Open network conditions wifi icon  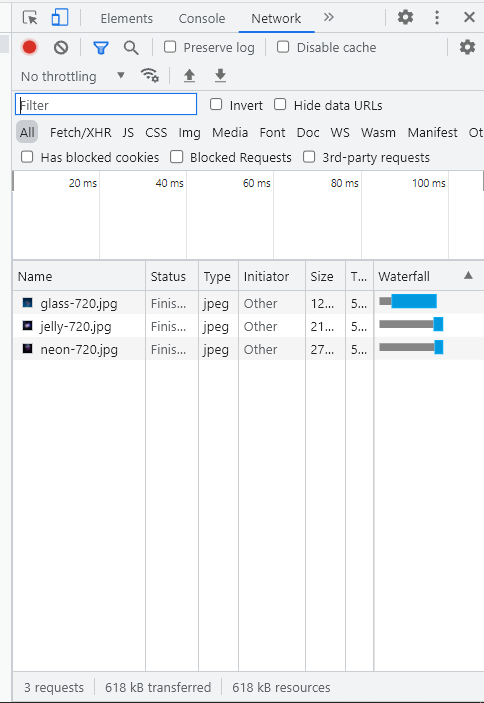tap(150, 75)
